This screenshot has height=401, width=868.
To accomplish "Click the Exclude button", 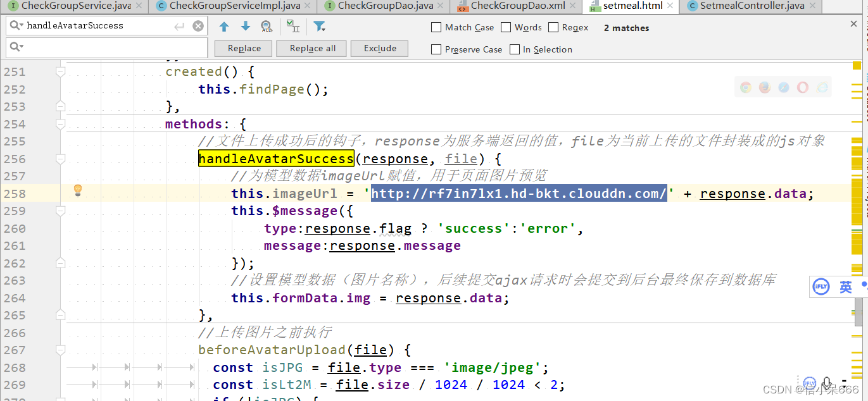I will [380, 49].
